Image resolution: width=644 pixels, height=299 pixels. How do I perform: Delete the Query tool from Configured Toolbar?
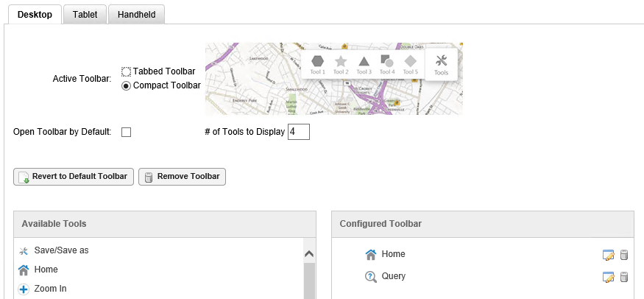(x=624, y=277)
